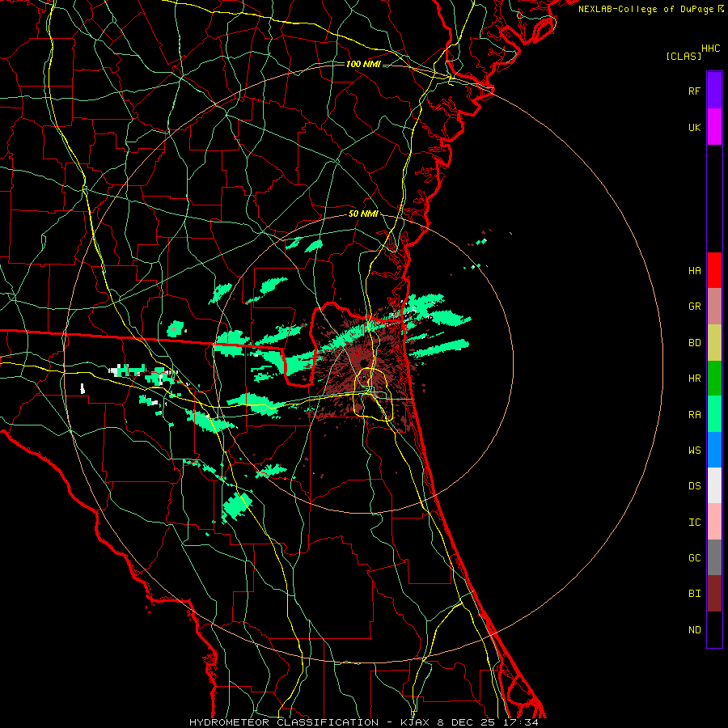This screenshot has height=728, width=728.
Task: Pick the HR dark green legend swatch
Action: pos(714,379)
